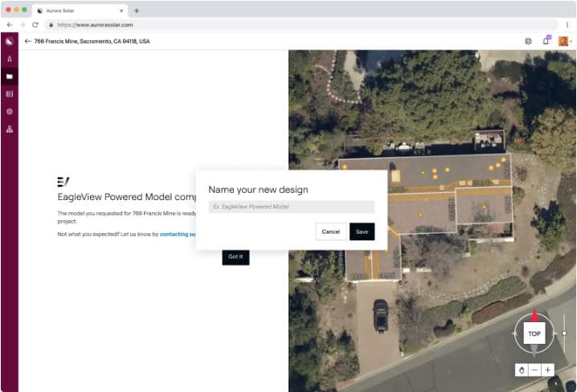Go back using the arrow beside address

[x=27, y=41]
